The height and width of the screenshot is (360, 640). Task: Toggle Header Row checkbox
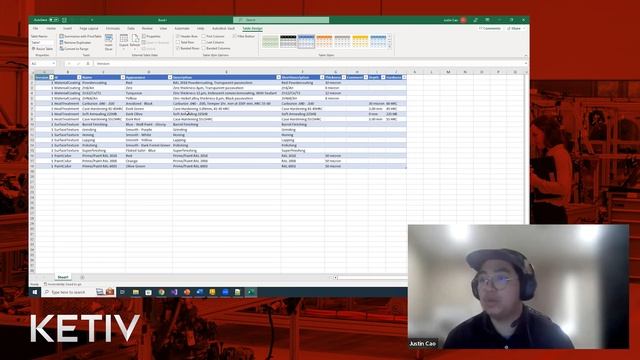(178, 36)
